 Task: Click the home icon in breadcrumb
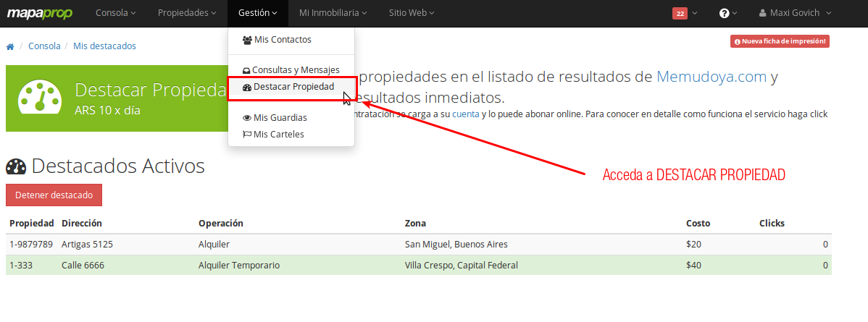pyautogui.click(x=10, y=46)
